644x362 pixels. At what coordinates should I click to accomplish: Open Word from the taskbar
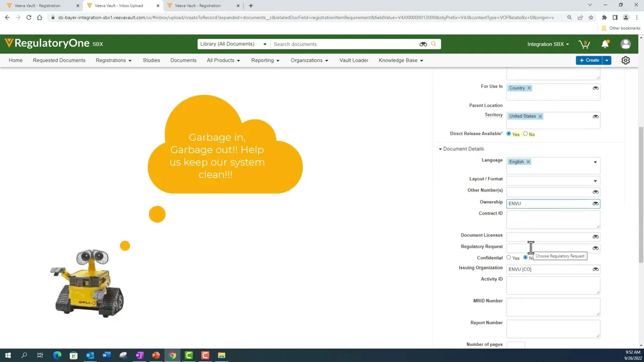tap(107, 355)
